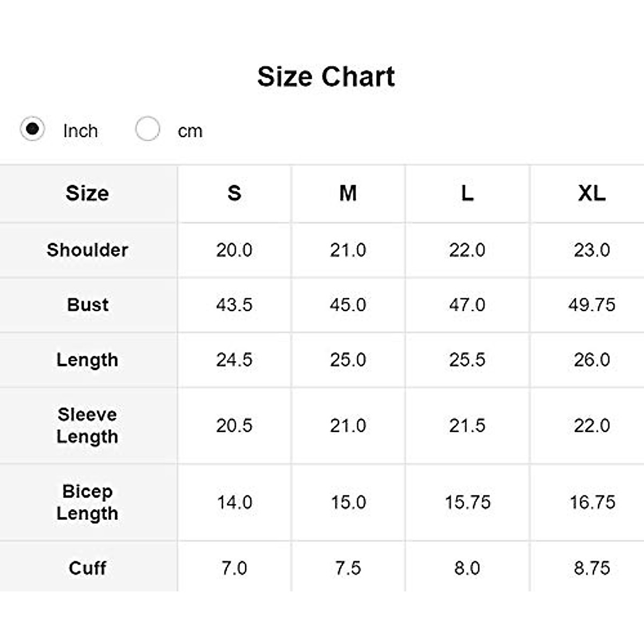The width and height of the screenshot is (644, 644).
Task: Select the S size column header
Action: point(234,193)
